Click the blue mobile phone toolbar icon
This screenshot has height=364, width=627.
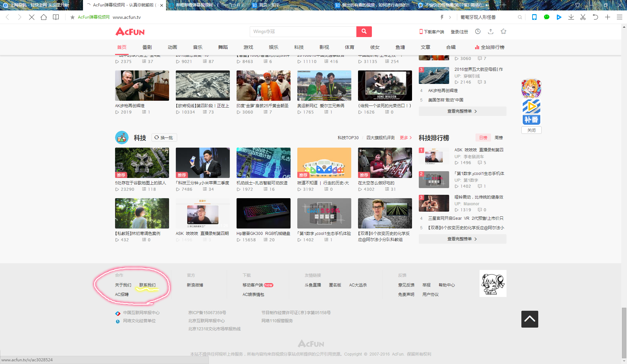point(535,17)
